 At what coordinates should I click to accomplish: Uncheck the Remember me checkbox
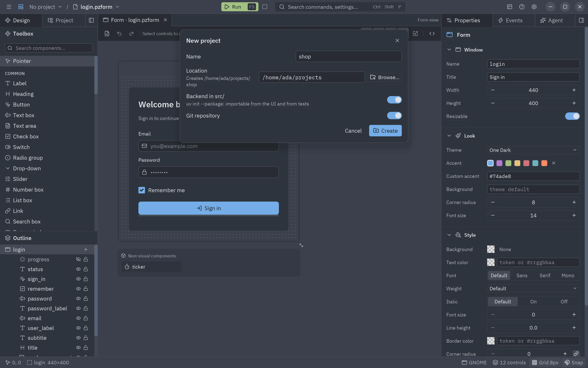(142, 190)
